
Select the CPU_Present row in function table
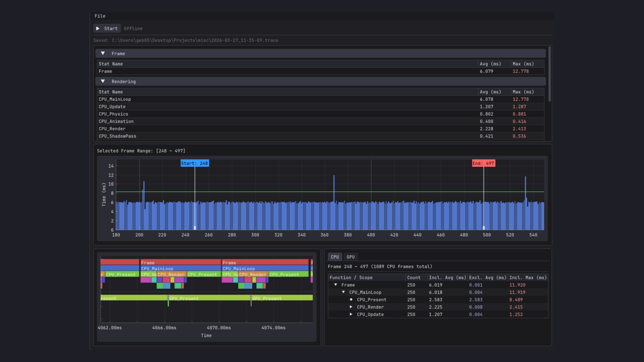coord(371,300)
